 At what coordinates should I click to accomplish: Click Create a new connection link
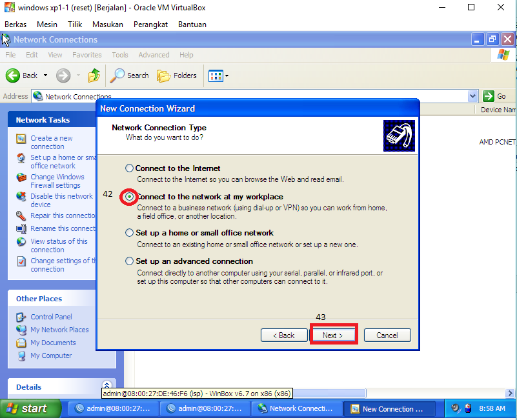52,143
